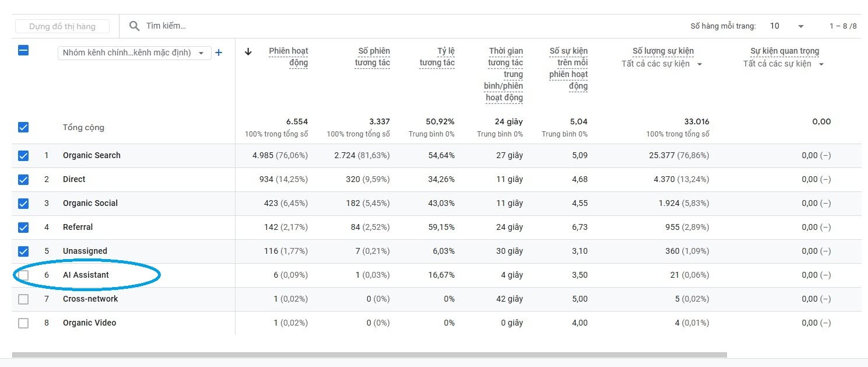Sort by Số sự kiện trên mỗi phiên column
This screenshot has width=868, height=367.
(568, 68)
